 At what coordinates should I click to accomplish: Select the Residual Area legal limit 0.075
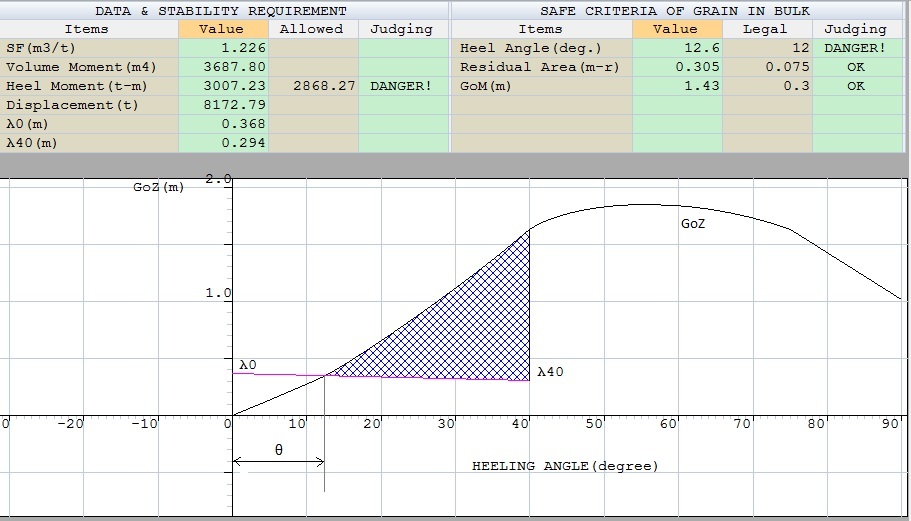pyautogui.click(x=767, y=67)
